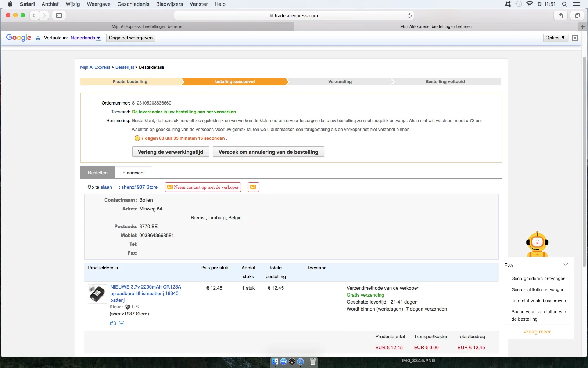
Task: Click Verzoek om annulering van de bestelling
Action: pos(268,152)
